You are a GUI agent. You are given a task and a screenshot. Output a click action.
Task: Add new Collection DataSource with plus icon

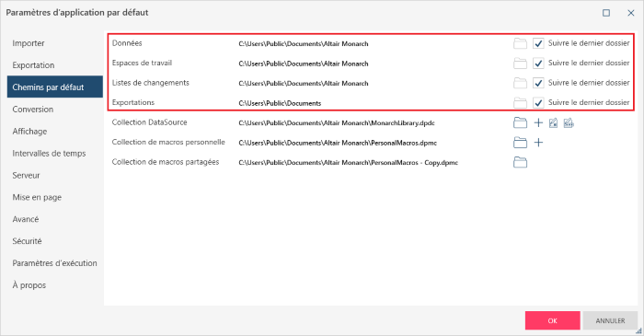(x=538, y=122)
